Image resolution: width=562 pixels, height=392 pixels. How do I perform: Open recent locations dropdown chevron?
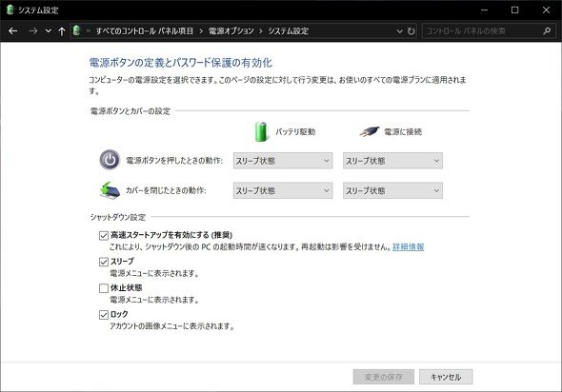pyautogui.click(x=48, y=31)
